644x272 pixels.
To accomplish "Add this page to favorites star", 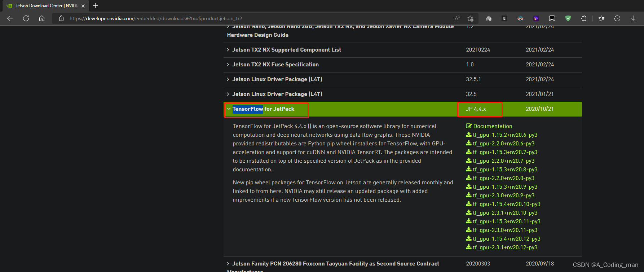I will point(470,18).
